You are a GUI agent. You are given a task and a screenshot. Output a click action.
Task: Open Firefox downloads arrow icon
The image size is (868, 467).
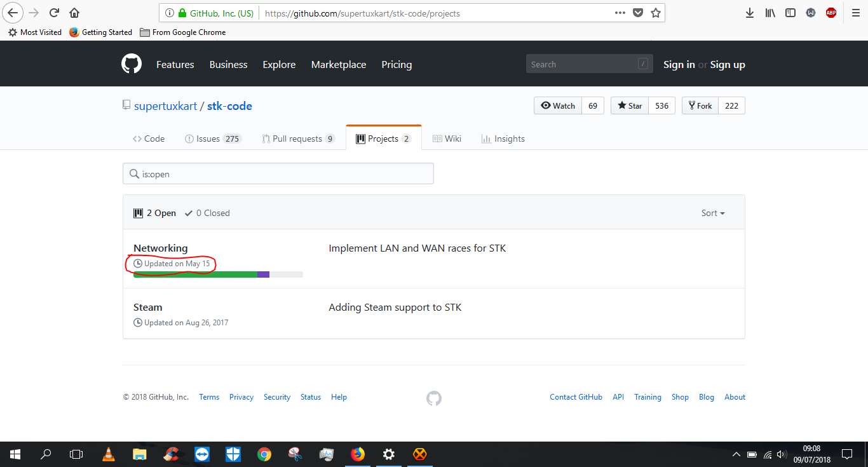[750, 13]
